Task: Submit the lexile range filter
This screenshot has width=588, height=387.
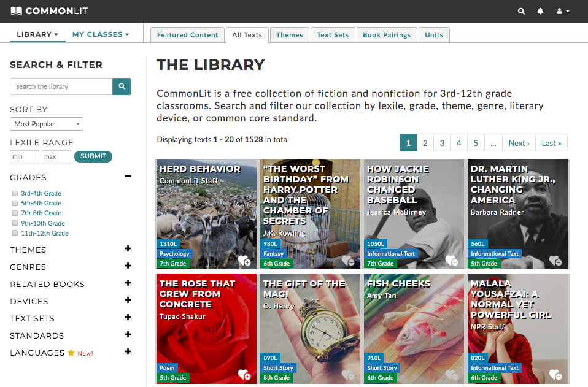Action: (x=93, y=156)
